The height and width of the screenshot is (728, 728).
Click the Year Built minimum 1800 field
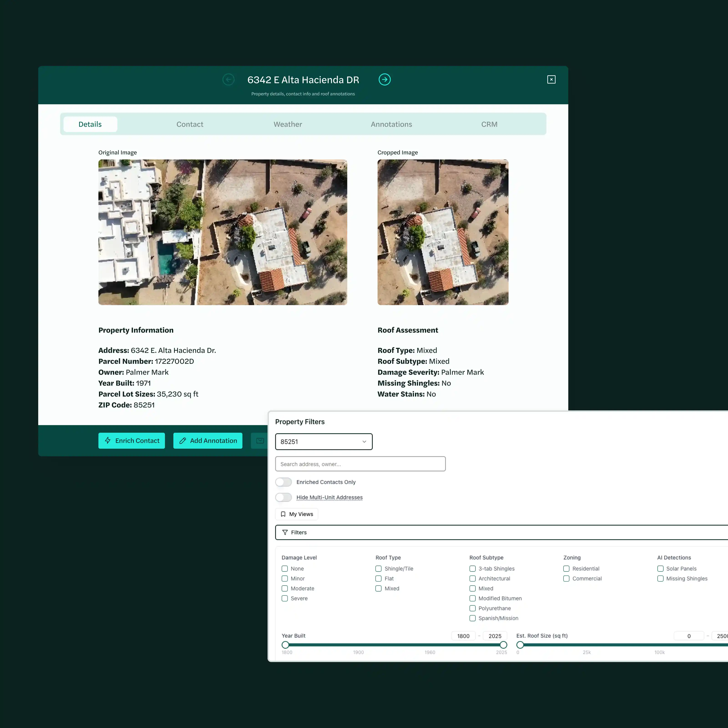pyautogui.click(x=463, y=636)
